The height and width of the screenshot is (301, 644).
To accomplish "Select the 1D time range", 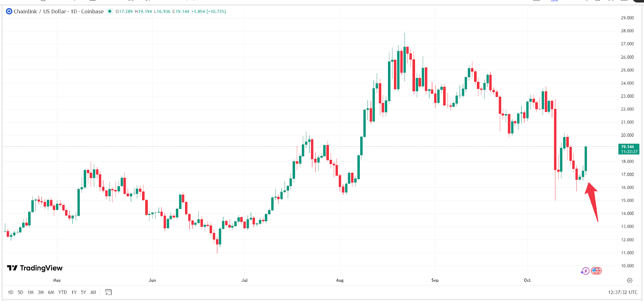I will (x=10, y=292).
